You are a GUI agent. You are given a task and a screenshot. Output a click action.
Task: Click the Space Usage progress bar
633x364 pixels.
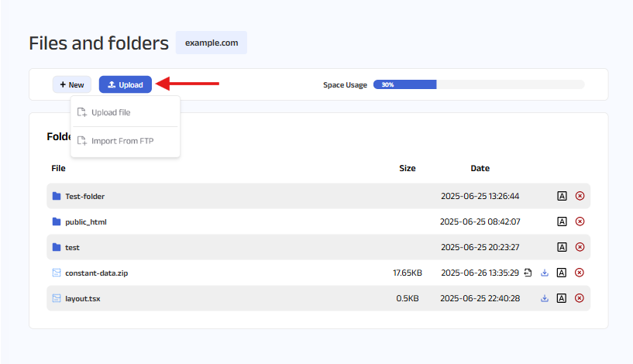479,84
